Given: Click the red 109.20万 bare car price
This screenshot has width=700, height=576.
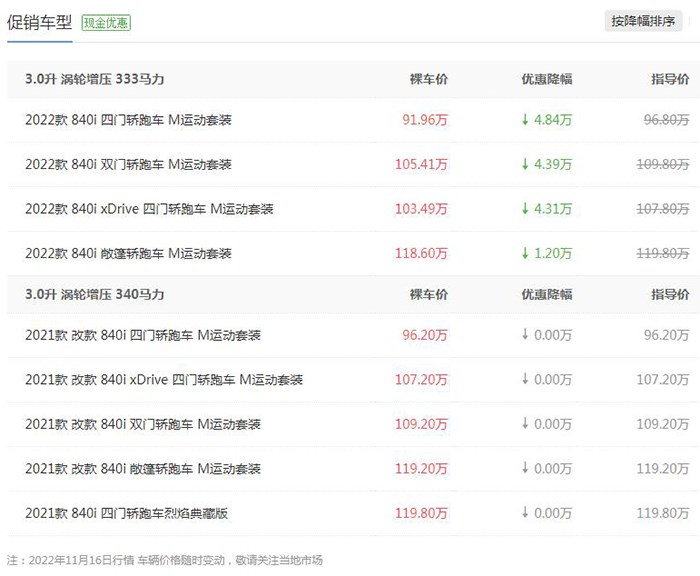Looking at the screenshot, I should coord(421,424).
